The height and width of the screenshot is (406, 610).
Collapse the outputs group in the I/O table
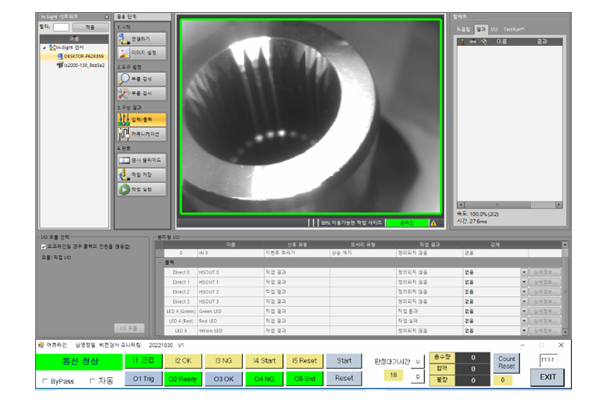[160, 262]
